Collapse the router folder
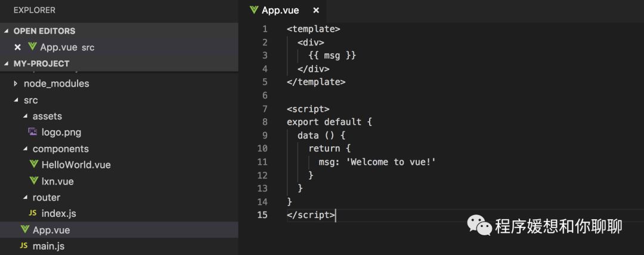 (x=25, y=197)
